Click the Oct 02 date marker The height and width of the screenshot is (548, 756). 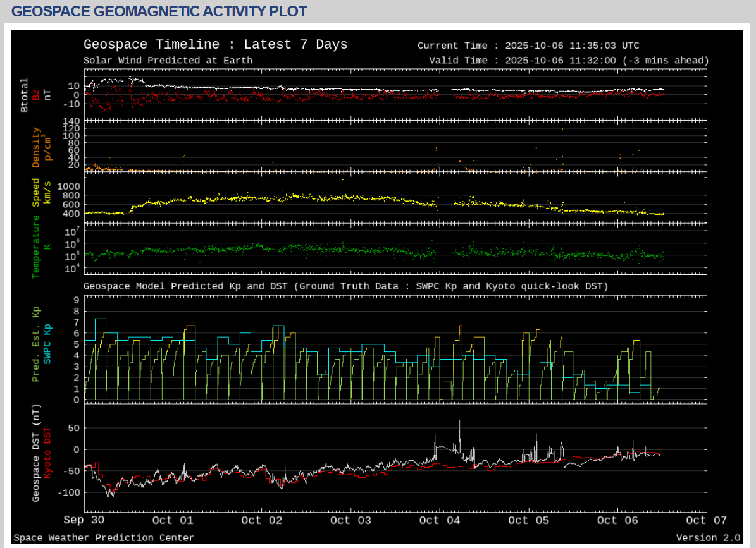[x=262, y=520]
